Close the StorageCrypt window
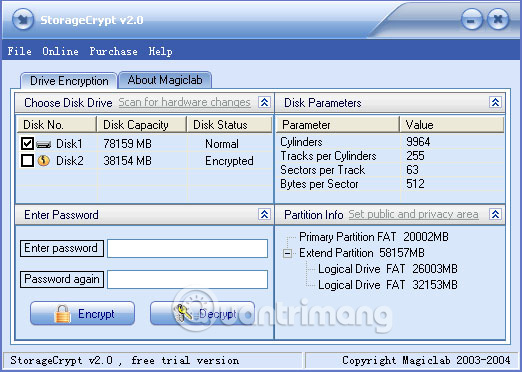Image resolution: width=522 pixels, height=372 pixels. click(498, 19)
